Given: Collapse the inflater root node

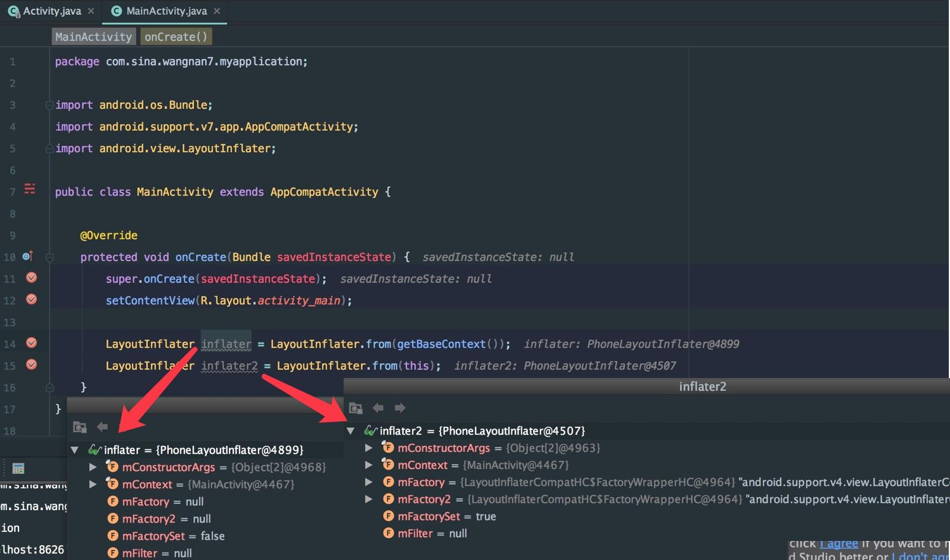Looking at the screenshot, I should 75,450.
